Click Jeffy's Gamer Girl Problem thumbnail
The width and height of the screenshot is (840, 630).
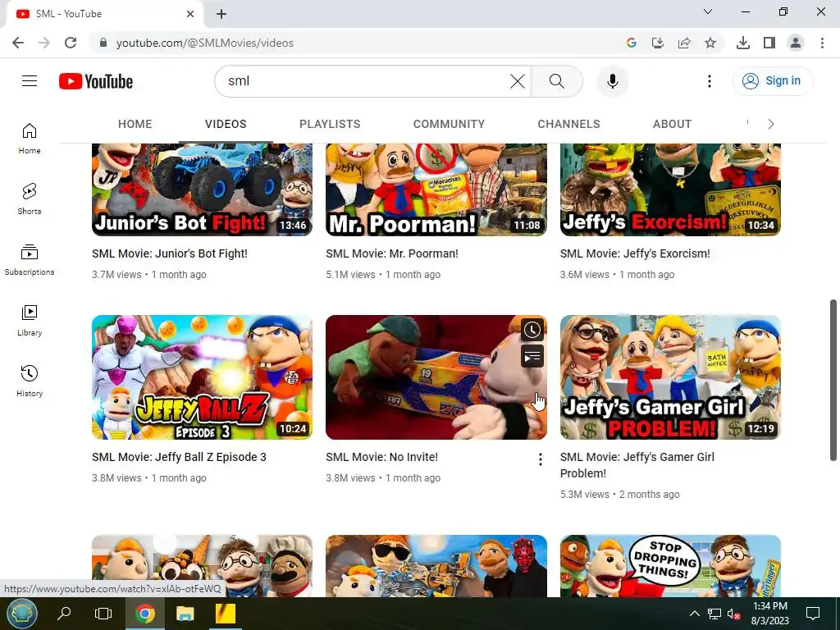click(670, 377)
